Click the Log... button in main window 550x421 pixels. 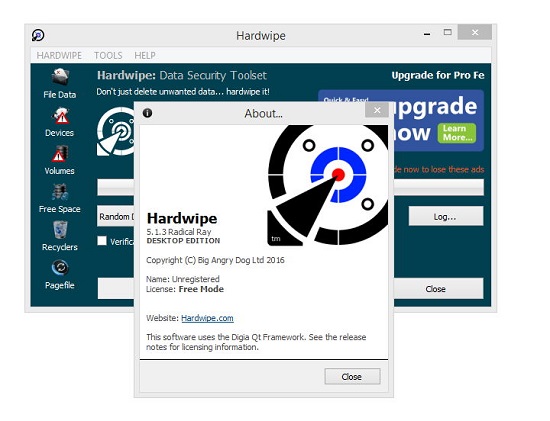(x=445, y=216)
